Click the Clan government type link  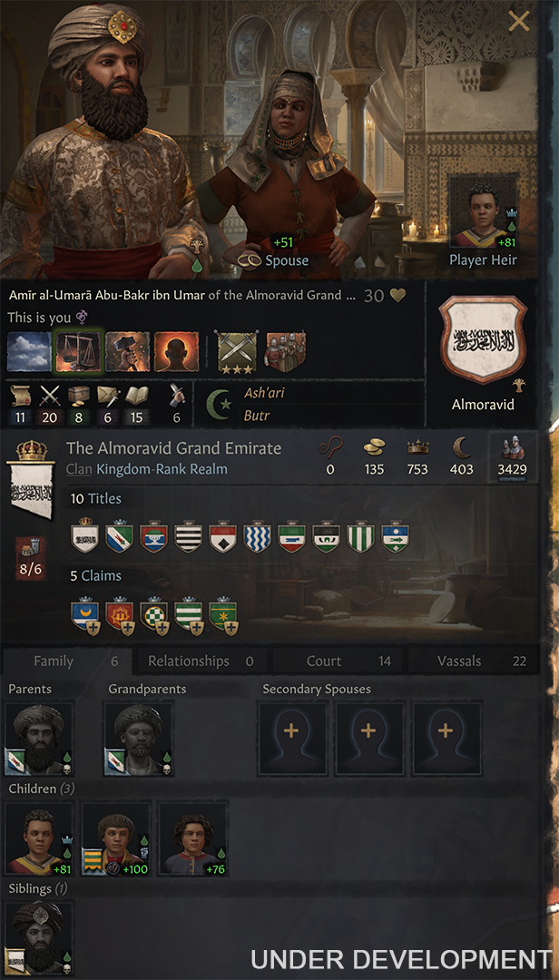(x=79, y=469)
